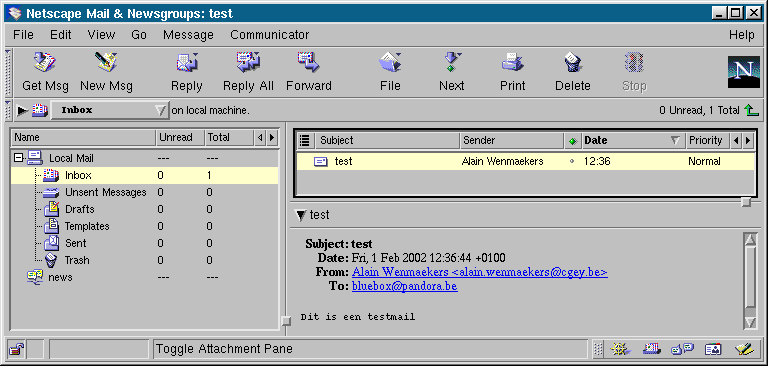Click the Netscape N logo

744,72
